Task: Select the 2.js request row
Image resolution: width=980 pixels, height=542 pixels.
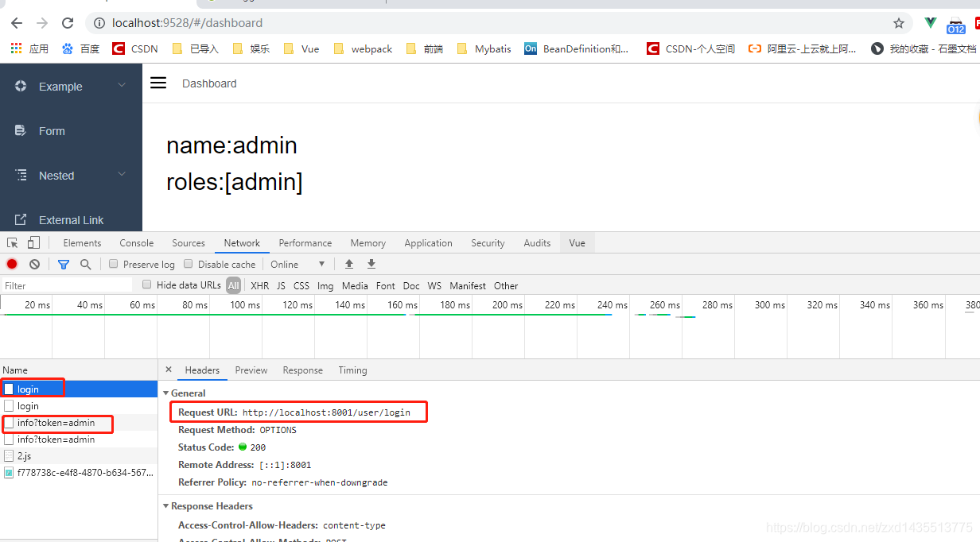Action: pos(79,455)
